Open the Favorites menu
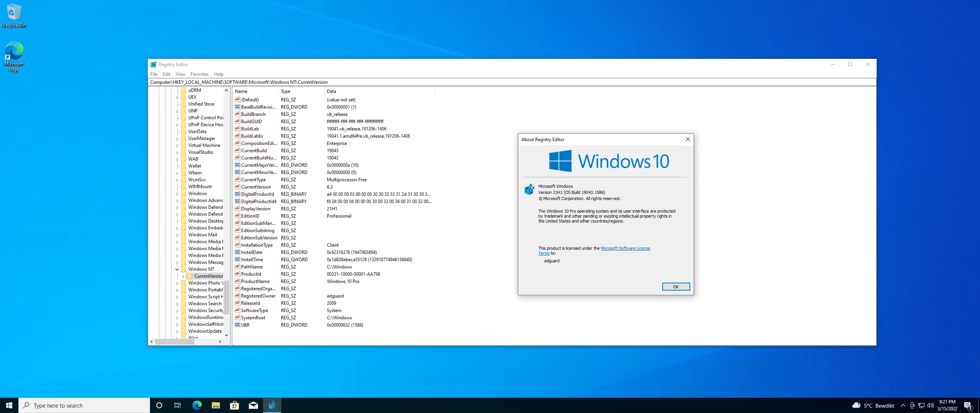This screenshot has width=980, height=413. [x=199, y=74]
